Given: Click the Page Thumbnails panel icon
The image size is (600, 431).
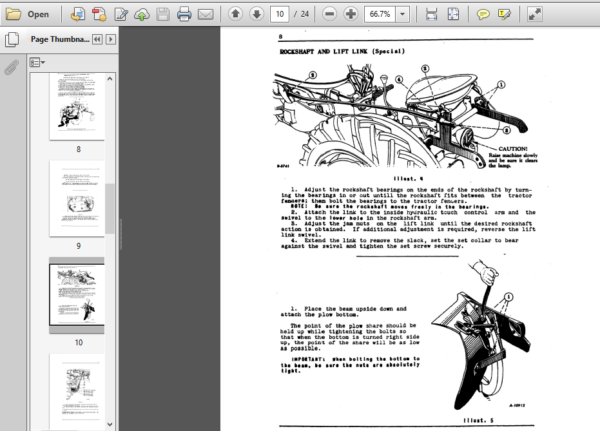Looking at the screenshot, I should (x=12, y=39).
